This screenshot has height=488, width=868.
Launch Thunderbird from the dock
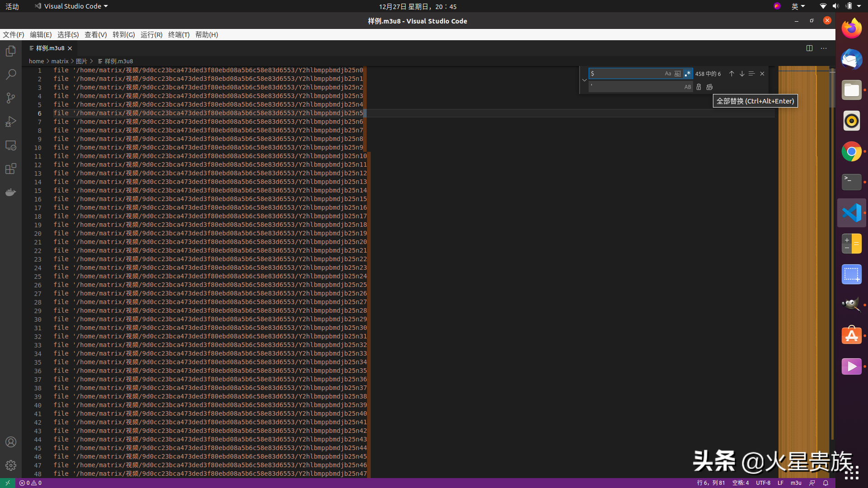coord(852,59)
